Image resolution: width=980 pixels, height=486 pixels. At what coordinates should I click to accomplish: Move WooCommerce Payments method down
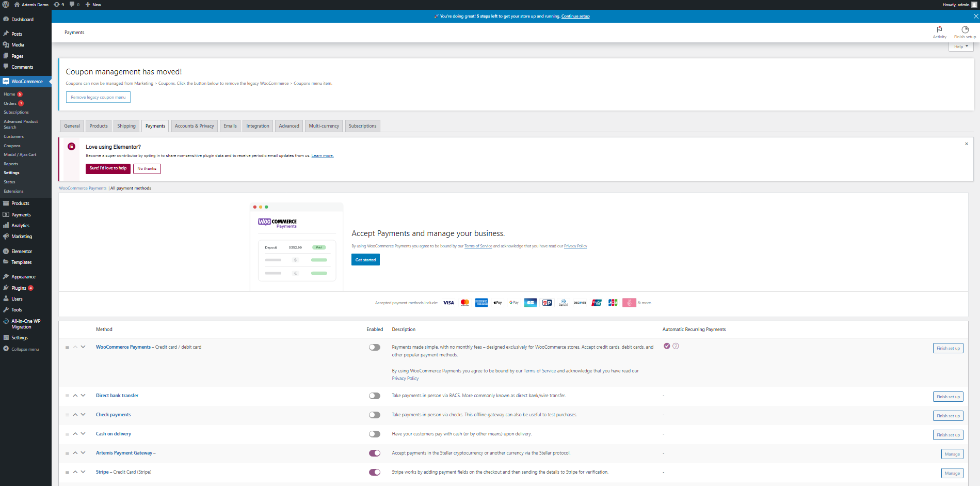(83, 347)
